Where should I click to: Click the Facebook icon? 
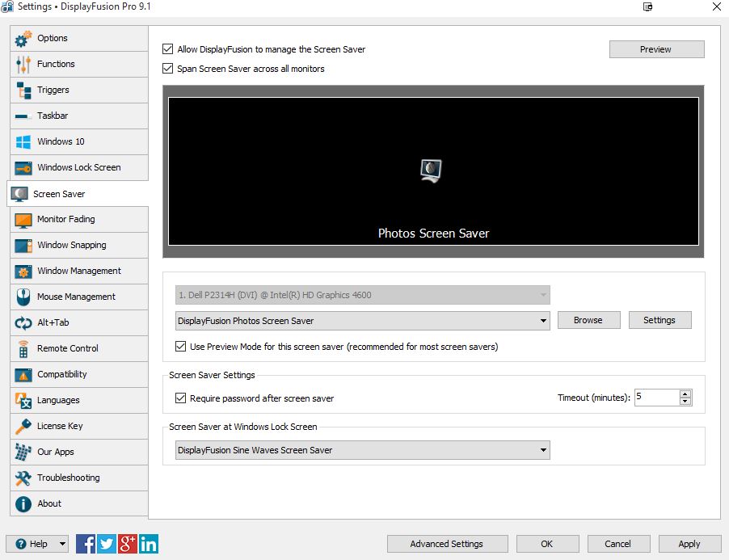click(86, 544)
